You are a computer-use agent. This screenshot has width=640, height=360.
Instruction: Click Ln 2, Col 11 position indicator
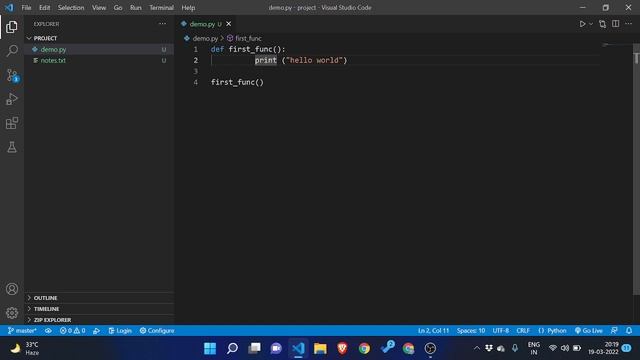433,331
